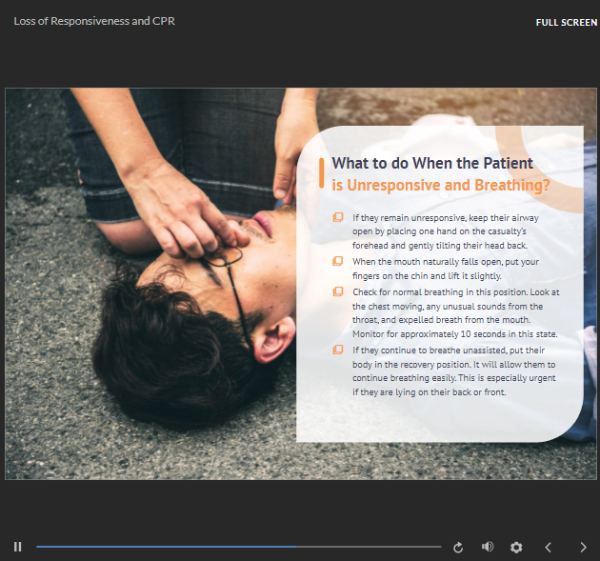Pause the lesson playback
Screen dimensions: 600x561
pyautogui.click(x=18, y=546)
